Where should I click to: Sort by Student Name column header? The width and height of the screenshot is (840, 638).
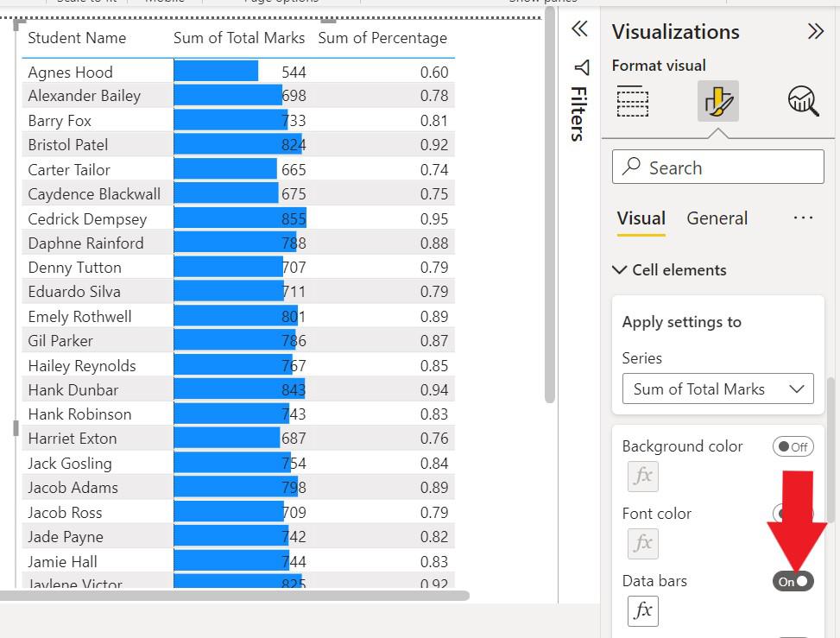pyautogui.click(x=77, y=38)
